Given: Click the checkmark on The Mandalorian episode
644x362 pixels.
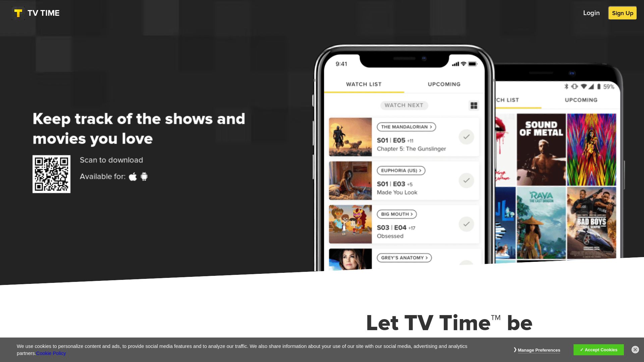Looking at the screenshot, I should click(466, 136).
